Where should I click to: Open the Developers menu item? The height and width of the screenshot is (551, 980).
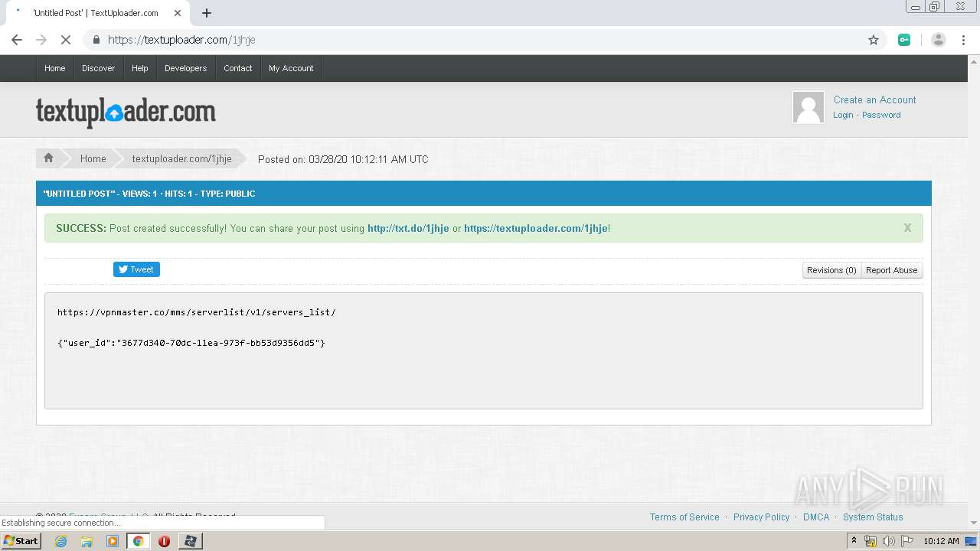186,68
